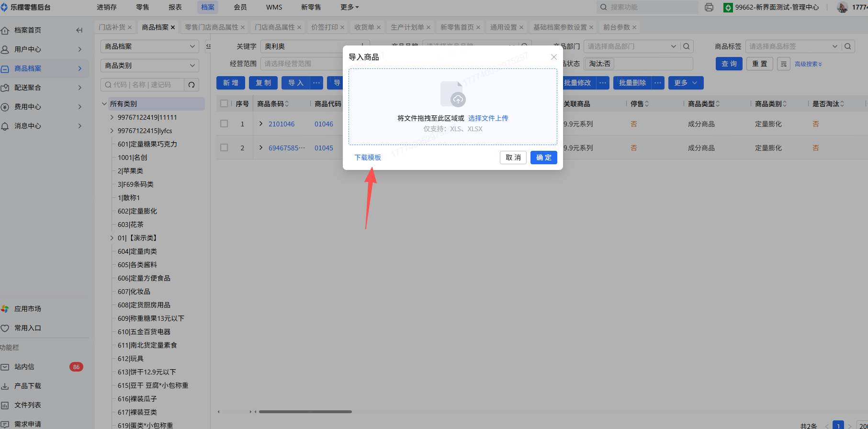Screen dimensions: 868x429
Task: Open the 商品部门 select dropdown
Action: pyautogui.click(x=631, y=46)
